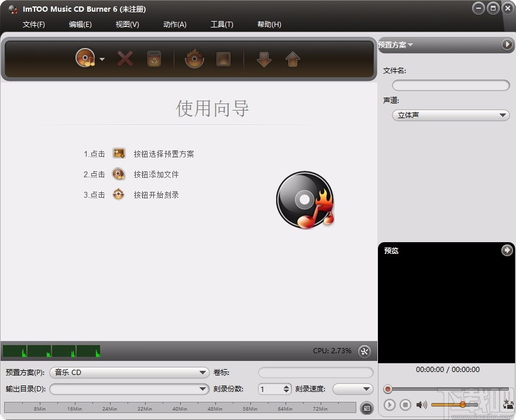This screenshot has height=420, width=516.
Task: Click inside the 卷标 volume label field
Action: coord(315,373)
